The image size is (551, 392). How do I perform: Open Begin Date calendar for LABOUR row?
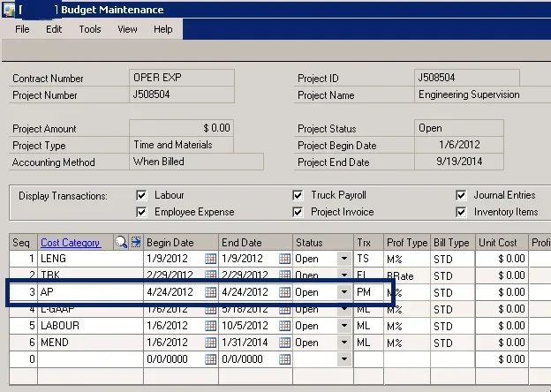[x=210, y=325]
